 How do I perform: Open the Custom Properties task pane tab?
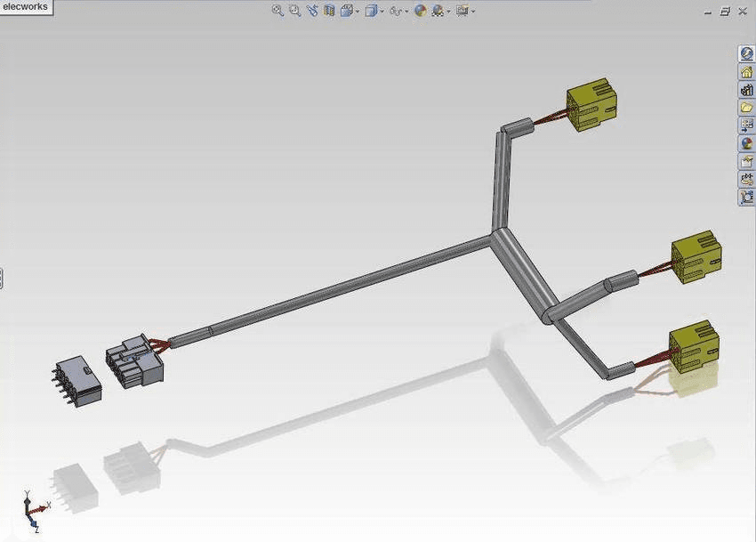point(746,160)
